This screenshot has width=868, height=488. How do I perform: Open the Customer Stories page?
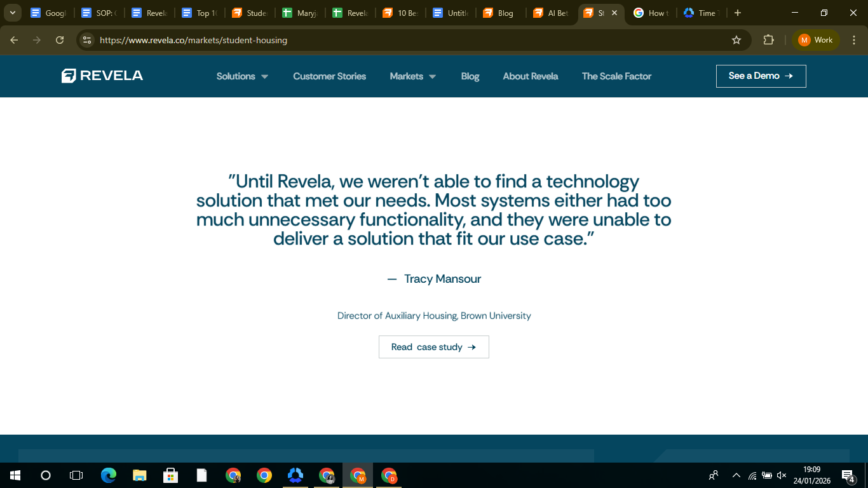(x=329, y=76)
